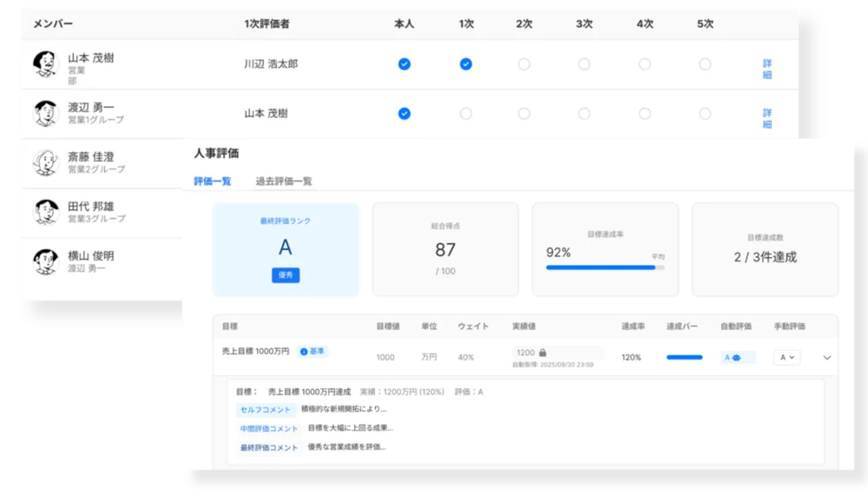Click the 優秀 rank badge button
Viewport: 868px width, 489px height.
286,275
